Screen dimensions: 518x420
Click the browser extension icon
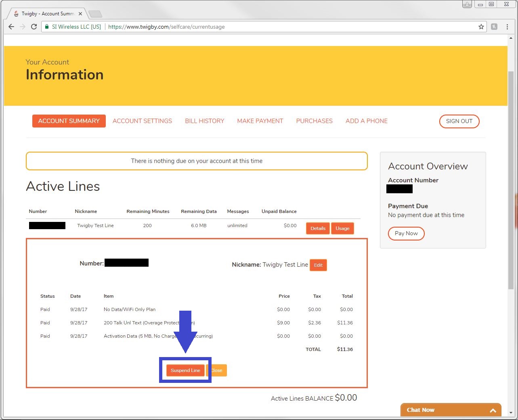point(494,27)
